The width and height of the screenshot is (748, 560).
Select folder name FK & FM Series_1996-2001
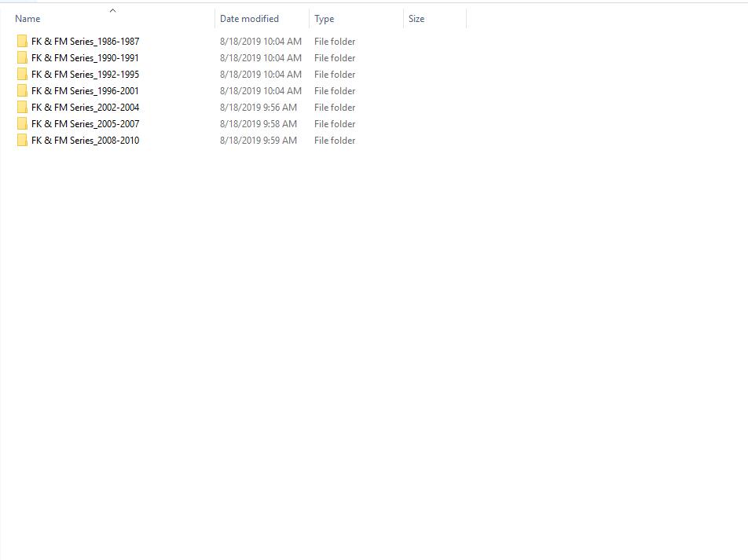(86, 90)
